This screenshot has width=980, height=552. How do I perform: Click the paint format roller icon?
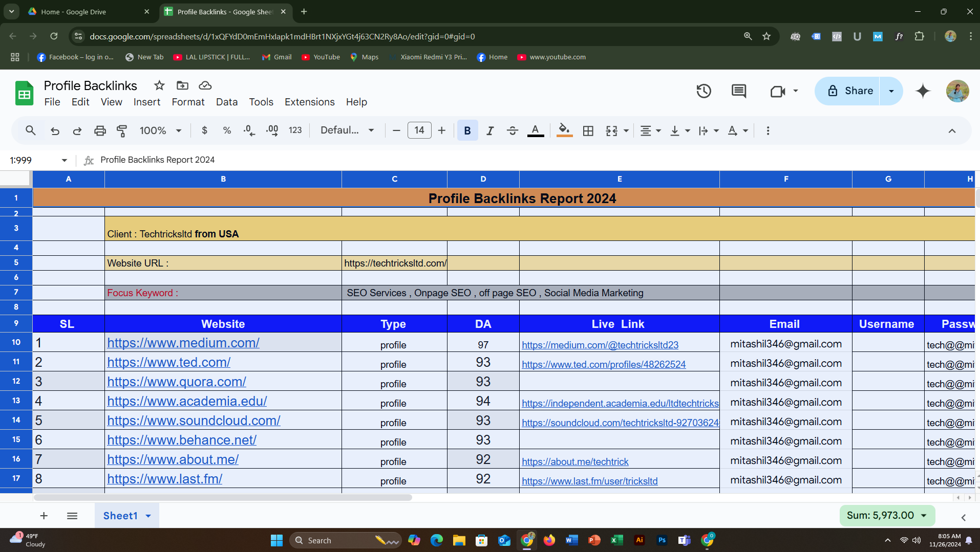122,131
